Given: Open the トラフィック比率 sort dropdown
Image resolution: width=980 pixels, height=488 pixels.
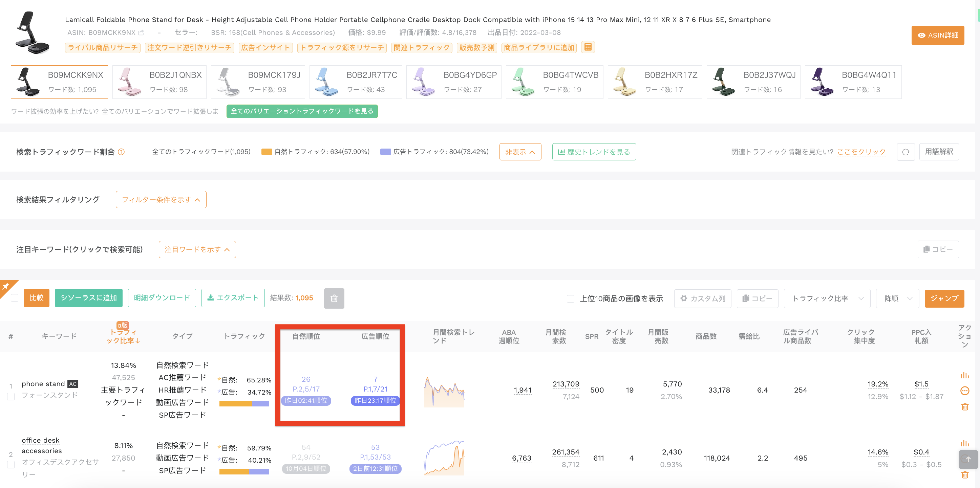Looking at the screenshot, I should [x=827, y=298].
